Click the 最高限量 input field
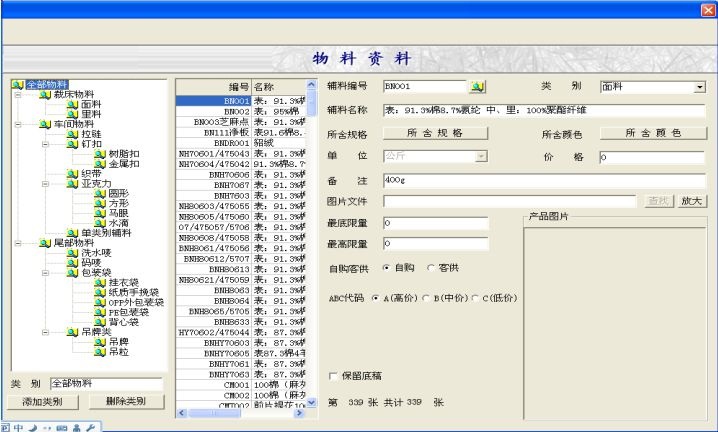This screenshot has height=432, width=718. pyautogui.click(x=435, y=243)
